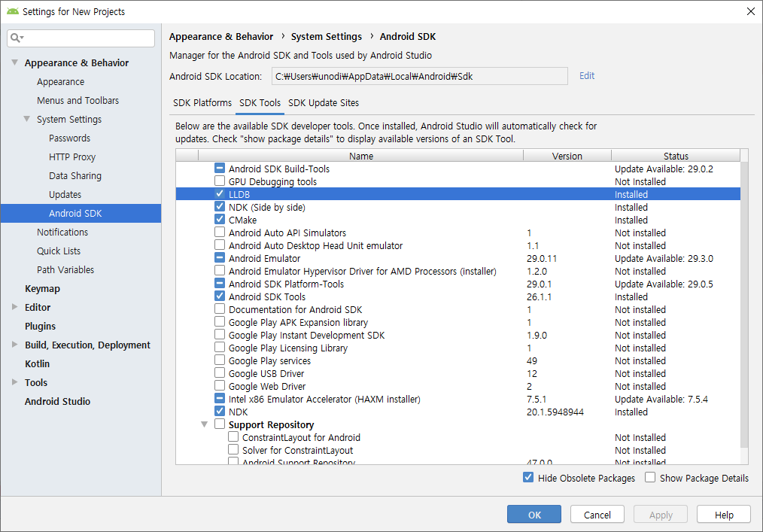
Task: Toggle Hide Obsolete Packages option
Action: coord(528,478)
